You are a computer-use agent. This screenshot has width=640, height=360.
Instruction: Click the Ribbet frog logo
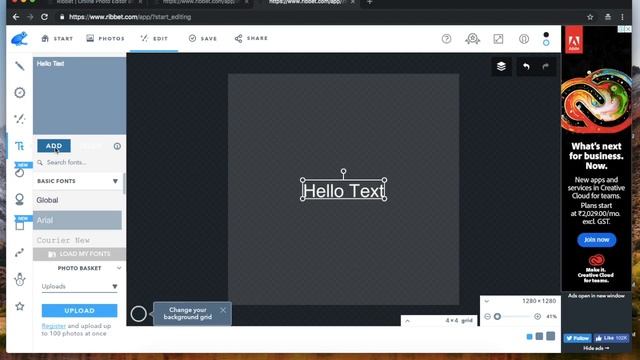[19, 39]
